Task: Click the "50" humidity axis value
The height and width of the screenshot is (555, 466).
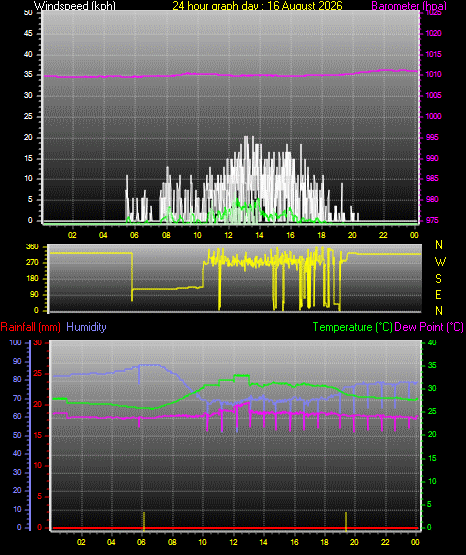Action: click(17, 435)
